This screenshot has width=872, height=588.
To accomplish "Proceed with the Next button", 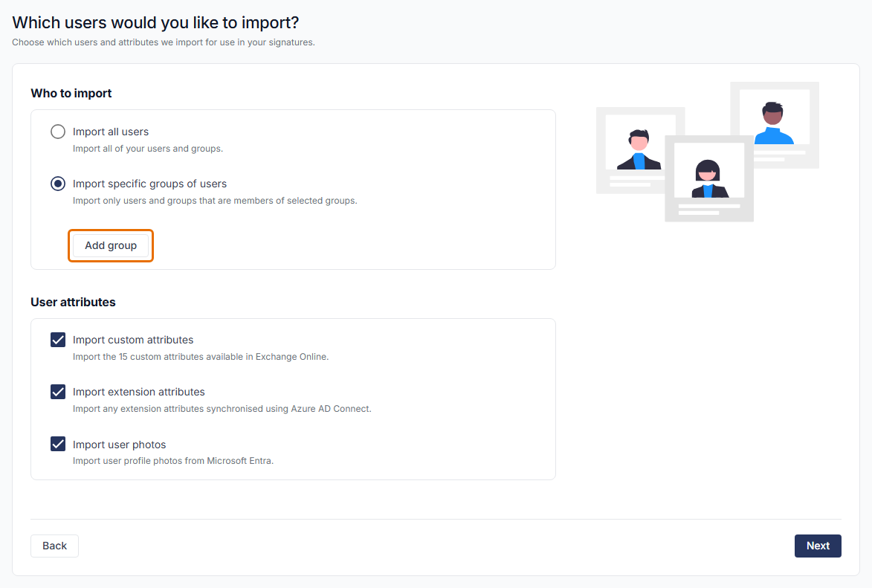I will 818,546.
